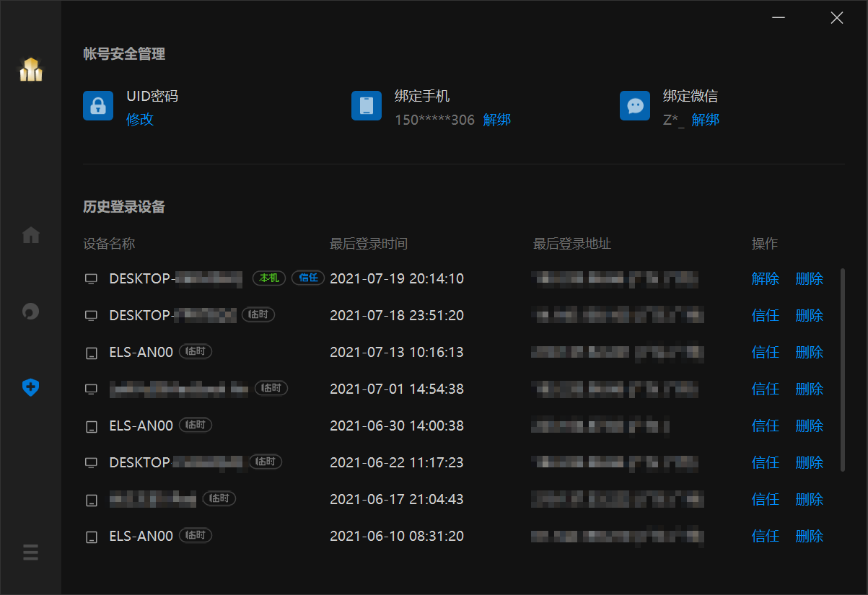Click 解除 for the trusted local device
The width and height of the screenshot is (868, 595).
click(766, 278)
